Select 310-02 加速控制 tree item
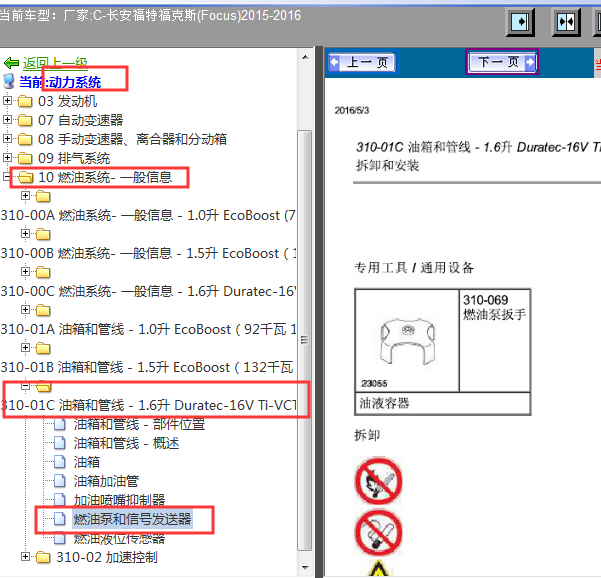601x578 pixels. (x=107, y=557)
